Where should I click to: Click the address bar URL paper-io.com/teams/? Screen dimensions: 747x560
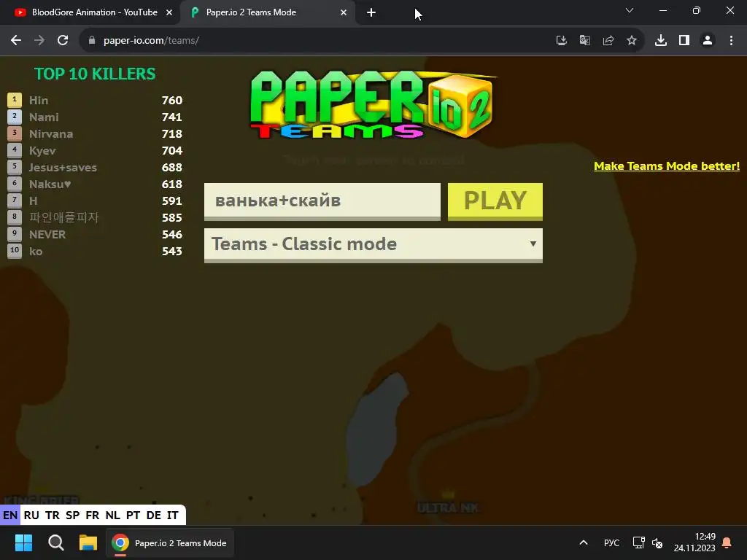(151, 41)
